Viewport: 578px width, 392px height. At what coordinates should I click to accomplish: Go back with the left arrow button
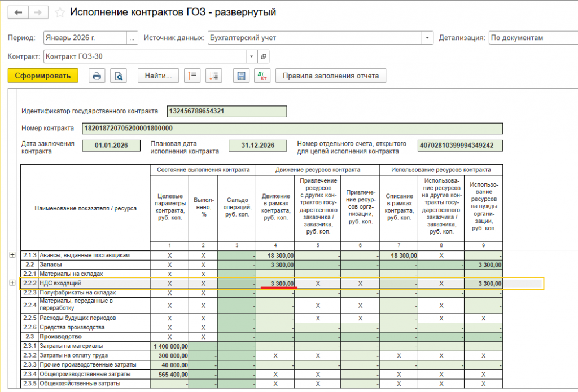18,12
